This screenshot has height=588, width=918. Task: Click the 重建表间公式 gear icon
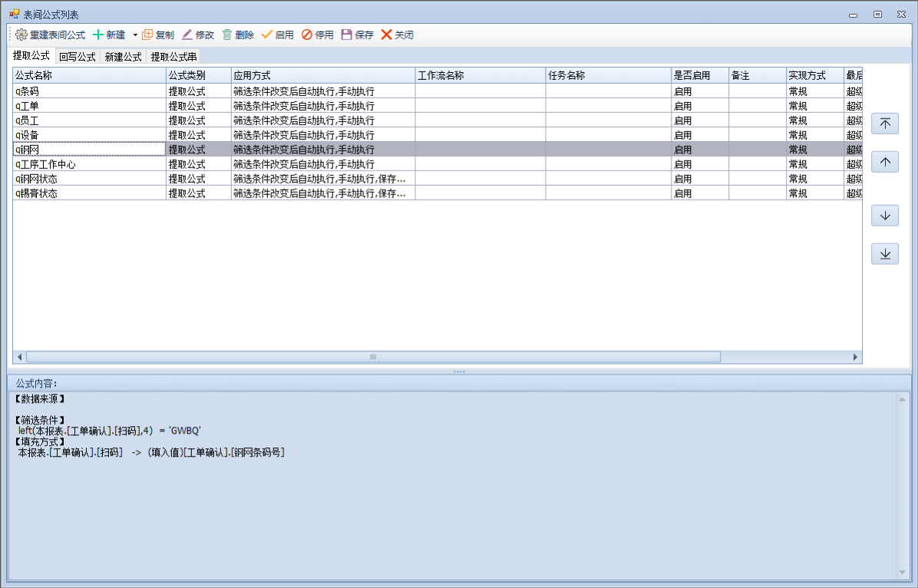pos(21,35)
